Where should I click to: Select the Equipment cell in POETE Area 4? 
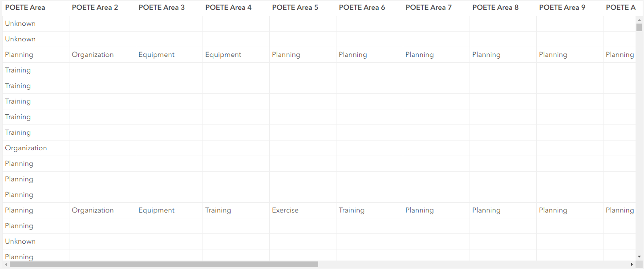coord(223,55)
